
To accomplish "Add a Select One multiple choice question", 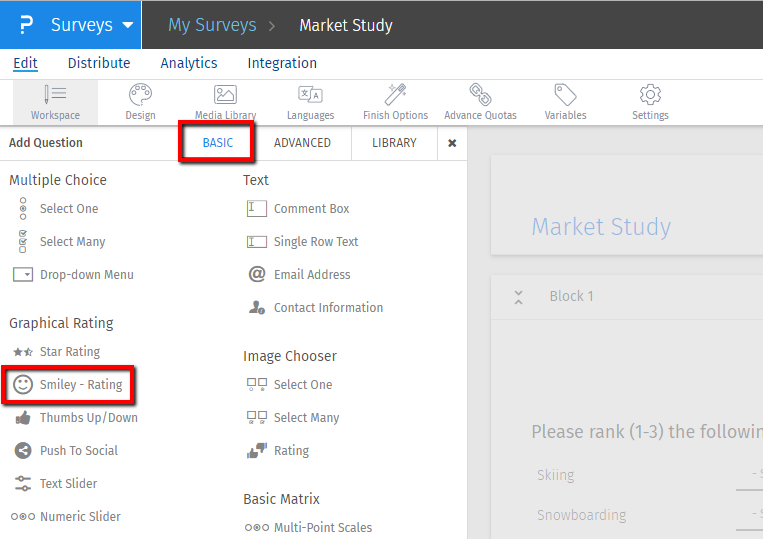I will click(x=68, y=209).
